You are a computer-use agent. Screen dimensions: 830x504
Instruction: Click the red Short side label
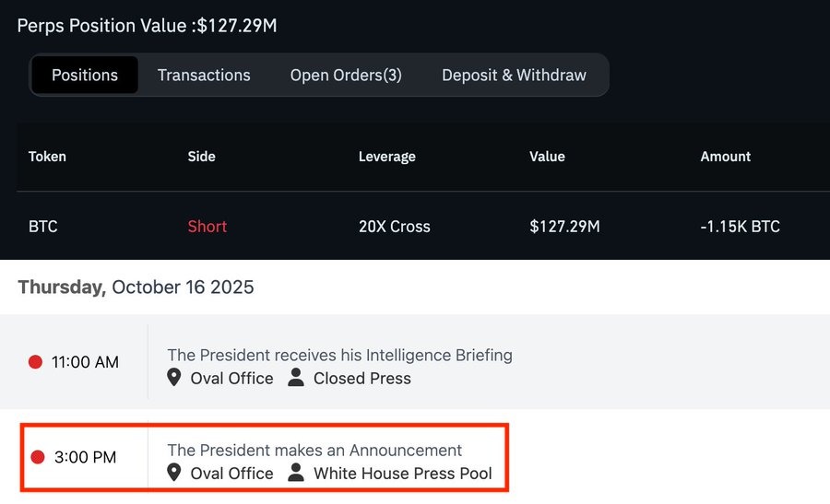click(x=207, y=226)
